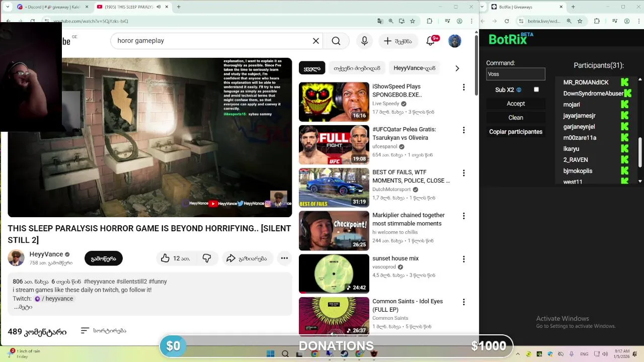The image size is (644, 362).
Task: Open options menu for sunset house mix
Action: pyautogui.click(x=463, y=259)
